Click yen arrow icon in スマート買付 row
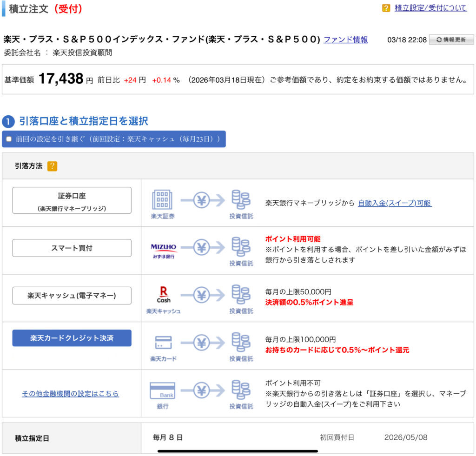This screenshot has width=476, height=456. [x=203, y=248]
